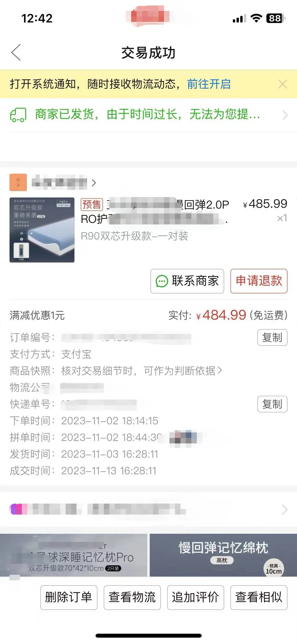
Task: Dismiss the yellow notification banner
Action: [282, 84]
